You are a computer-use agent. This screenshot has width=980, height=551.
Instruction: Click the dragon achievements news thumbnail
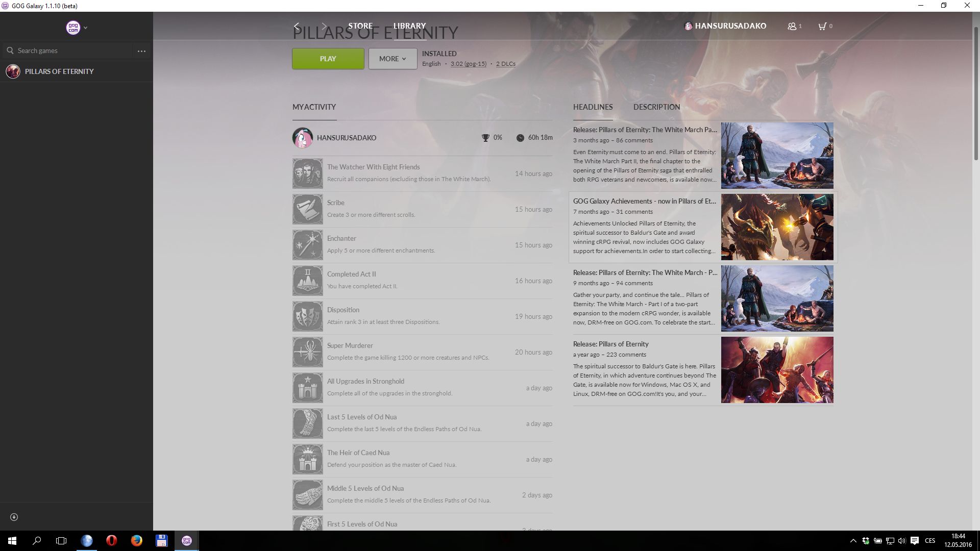coord(777,227)
